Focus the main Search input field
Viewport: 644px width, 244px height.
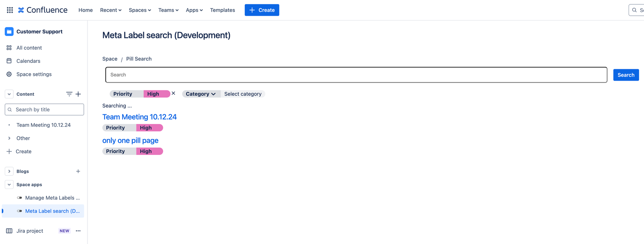click(x=356, y=75)
